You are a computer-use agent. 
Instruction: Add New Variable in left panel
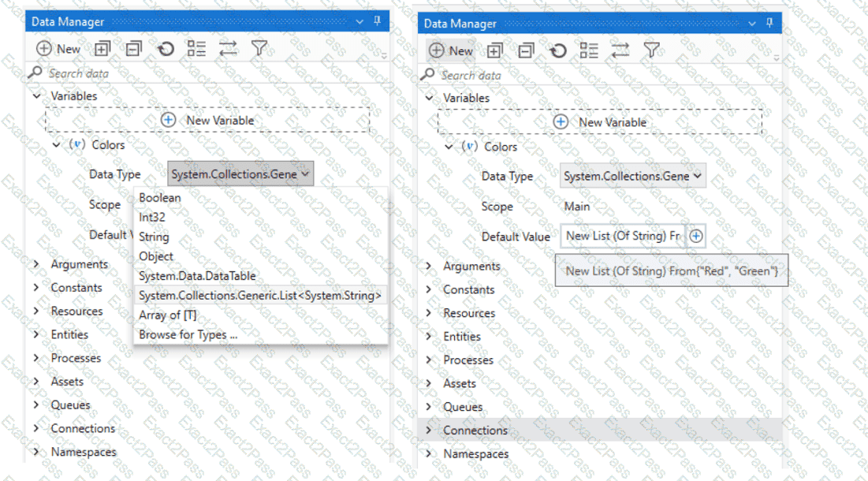(x=207, y=120)
